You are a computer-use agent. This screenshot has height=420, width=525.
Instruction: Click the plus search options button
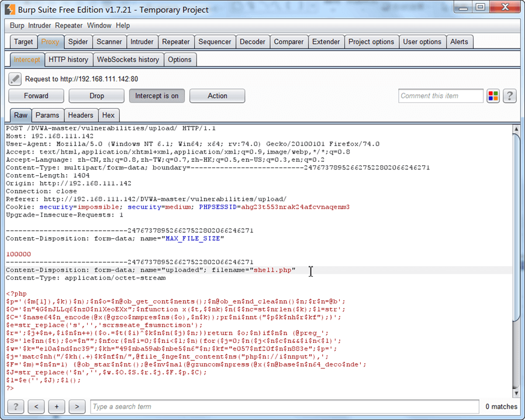coord(57,407)
